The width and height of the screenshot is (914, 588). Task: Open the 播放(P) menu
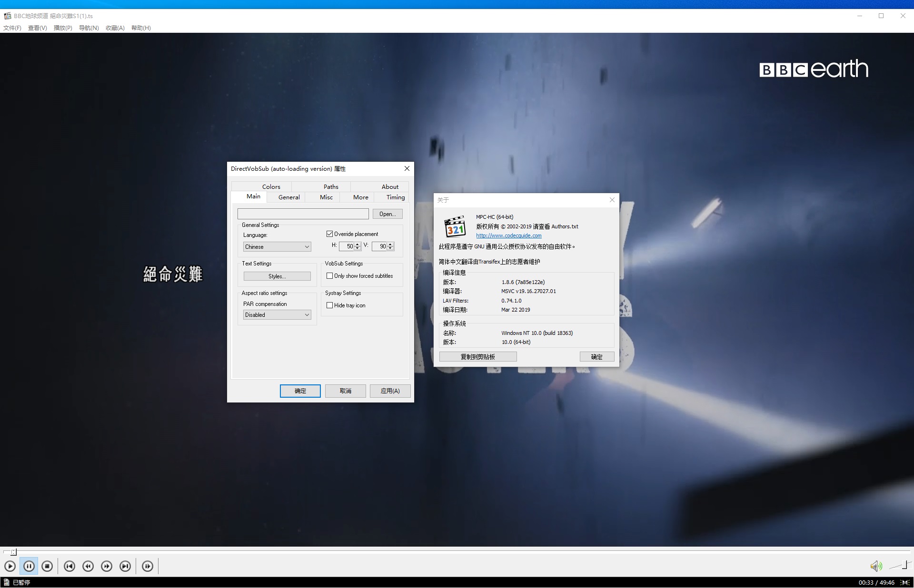click(x=63, y=28)
